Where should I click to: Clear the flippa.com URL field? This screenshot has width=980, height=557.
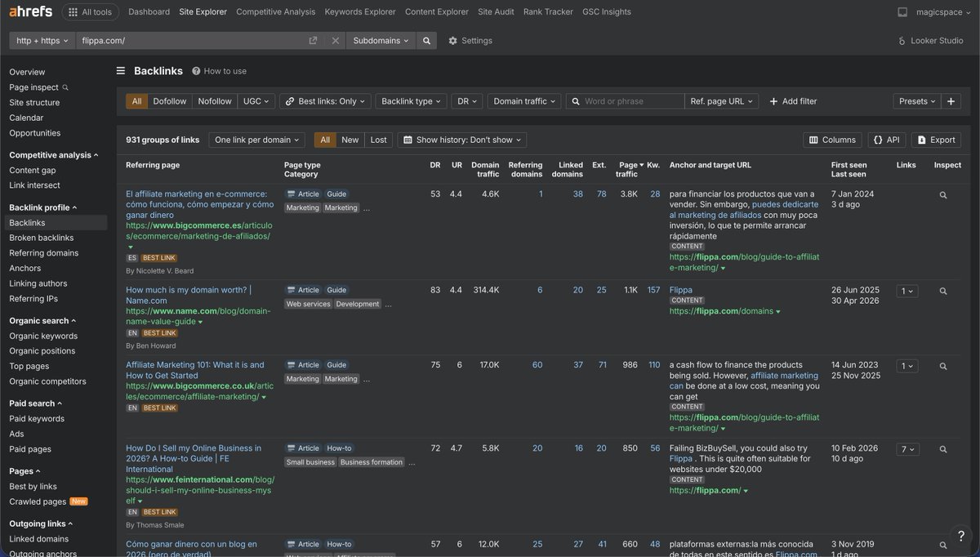pos(335,41)
